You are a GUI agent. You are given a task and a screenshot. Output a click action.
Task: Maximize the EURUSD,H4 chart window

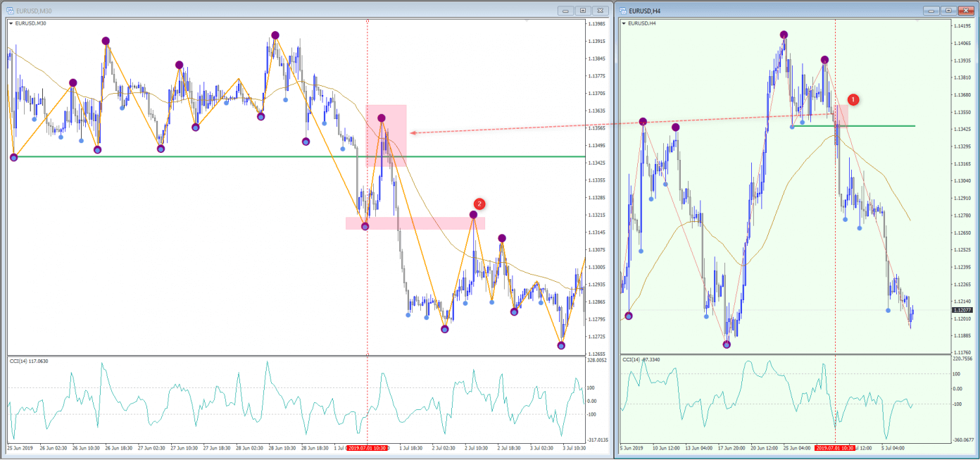click(948, 11)
